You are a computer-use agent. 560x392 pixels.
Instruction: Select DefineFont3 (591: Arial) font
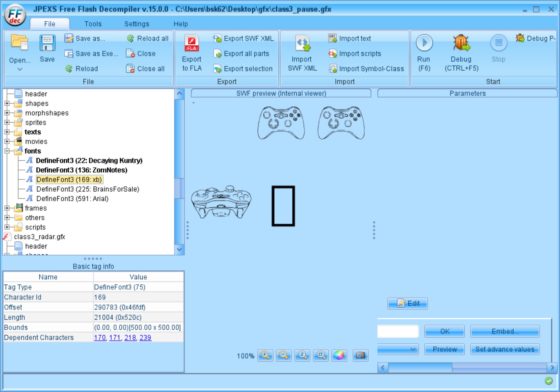72,199
